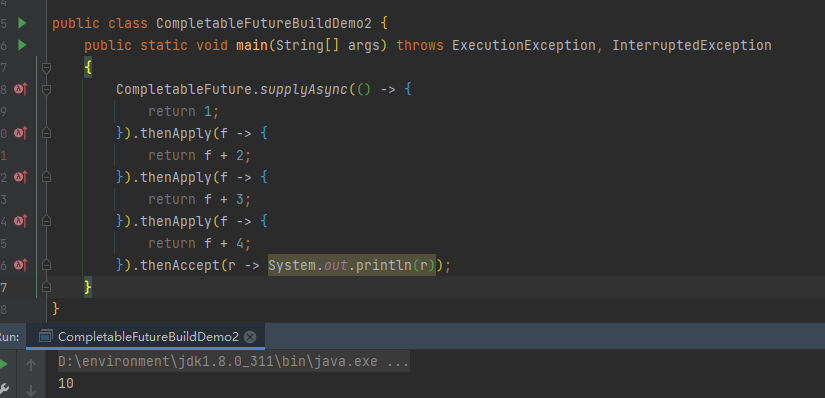Click lambda gutter marker of thenApply above return f + 3
825x398 pixels.
21,177
